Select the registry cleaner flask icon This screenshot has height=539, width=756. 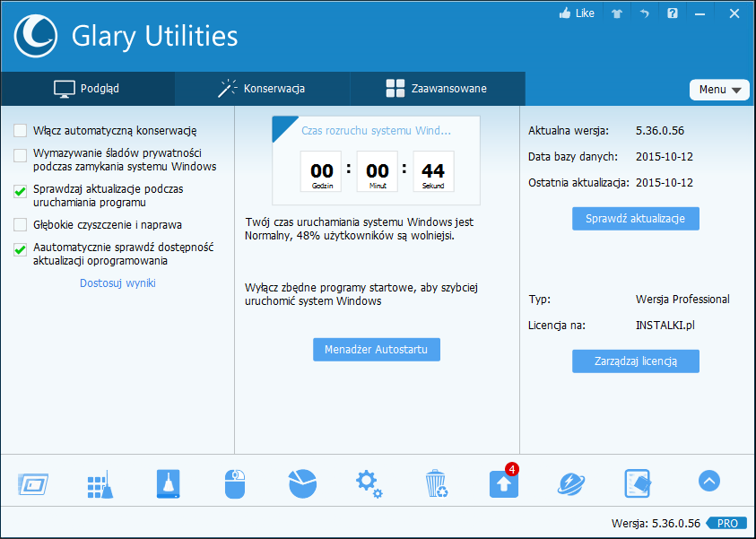(167, 482)
